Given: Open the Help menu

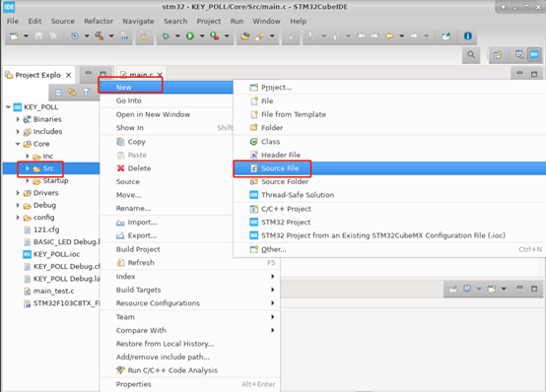Looking at the screenshot, I should (x=298, y=22).
